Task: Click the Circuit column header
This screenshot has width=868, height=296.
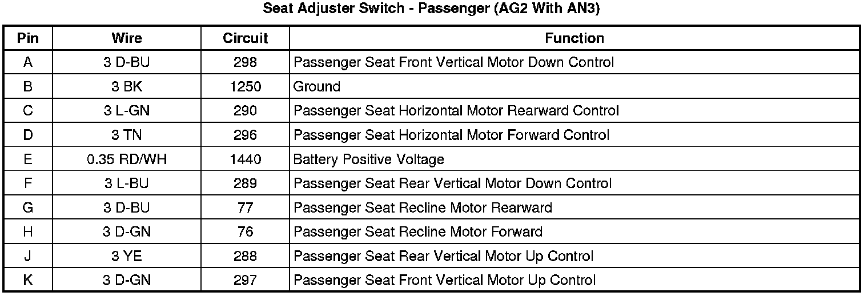Action: pyautogui.click(x=245, y=38)
